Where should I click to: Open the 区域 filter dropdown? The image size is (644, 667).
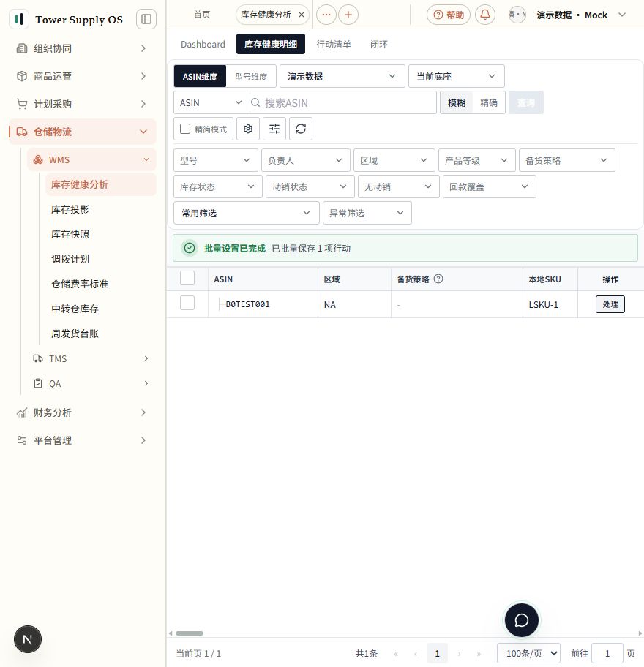pos(394,160)
